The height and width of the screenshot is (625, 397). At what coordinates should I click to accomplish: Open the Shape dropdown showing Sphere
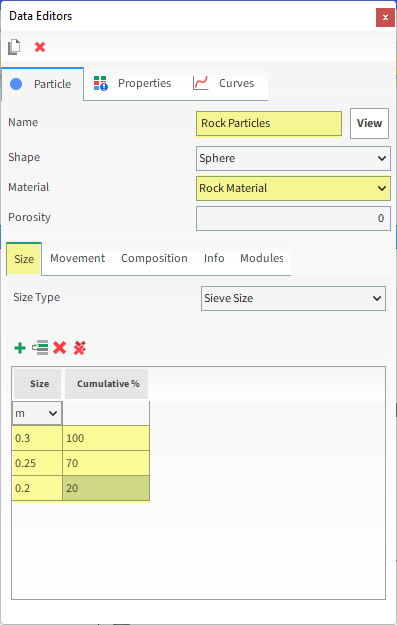(x=293, y=158)
